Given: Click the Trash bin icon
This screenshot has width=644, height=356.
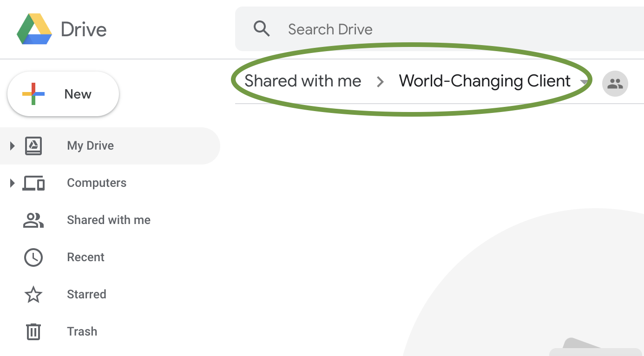Looking at the screenshot, I should tap(33, 331).
